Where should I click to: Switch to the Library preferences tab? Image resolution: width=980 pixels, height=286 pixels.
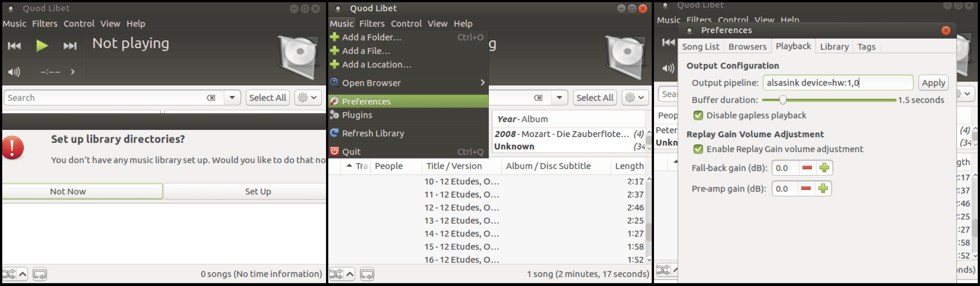tap(834, 47)
